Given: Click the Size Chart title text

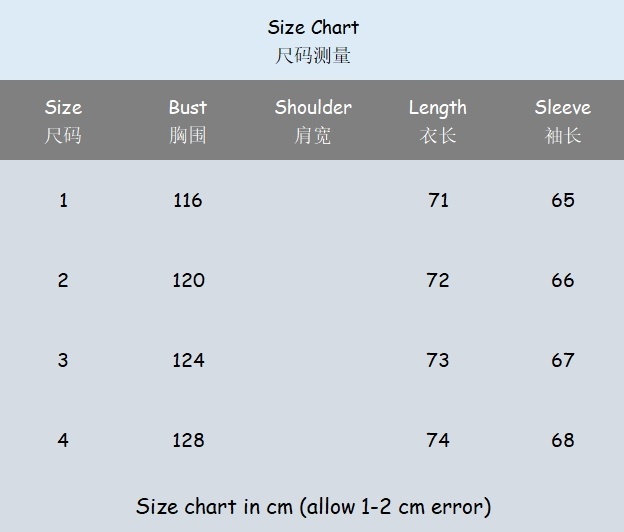Looking at the screenshot, I should (x=313, y=28).
